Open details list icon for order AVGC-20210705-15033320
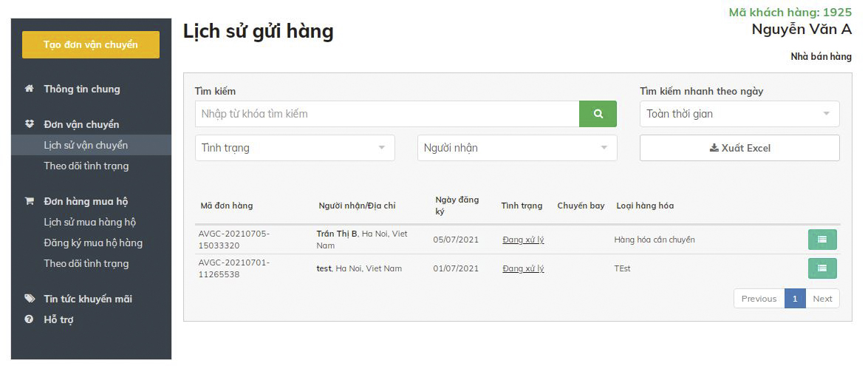868x366 pixels. (822, 240)
